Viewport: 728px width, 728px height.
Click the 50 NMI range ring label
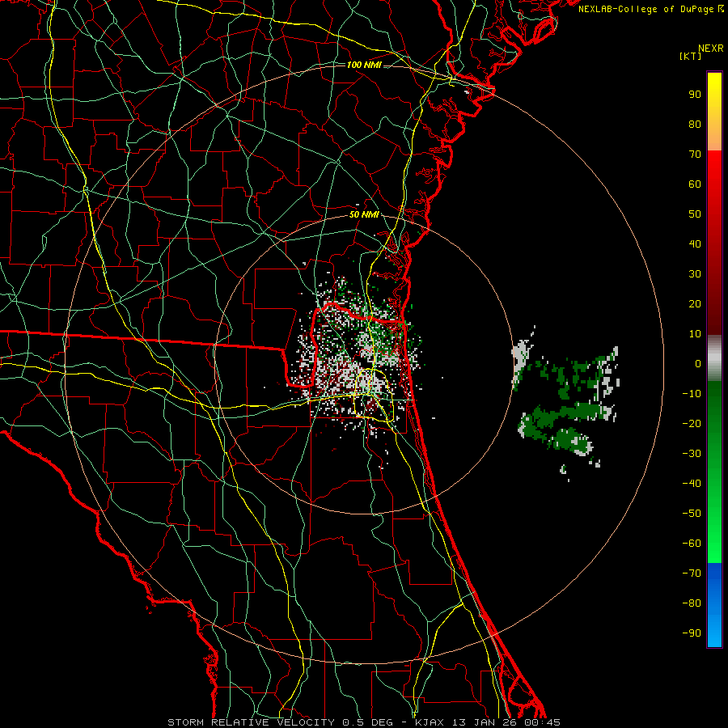(364, 214)
